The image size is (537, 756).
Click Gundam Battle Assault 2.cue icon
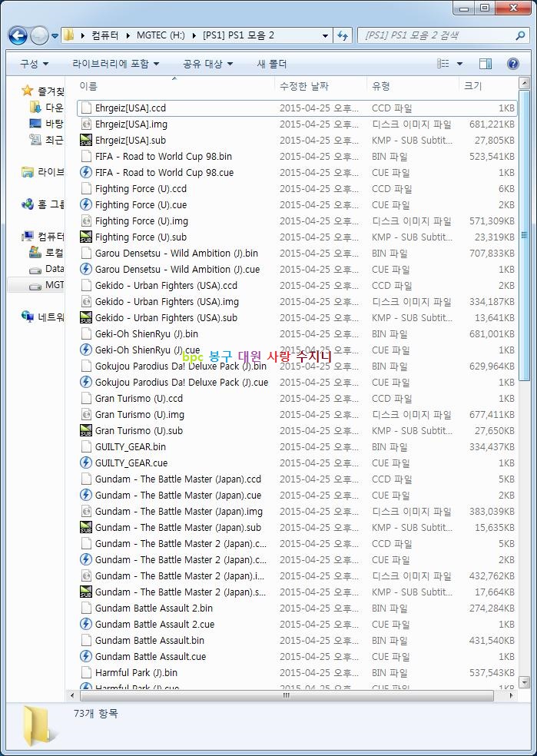(x=86, y=625)
